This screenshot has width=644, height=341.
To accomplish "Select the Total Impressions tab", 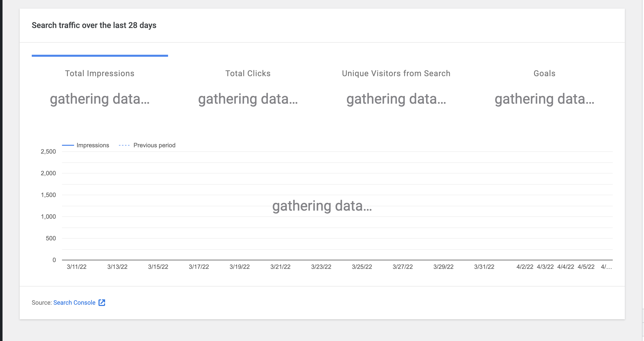I will coord(100,73).
